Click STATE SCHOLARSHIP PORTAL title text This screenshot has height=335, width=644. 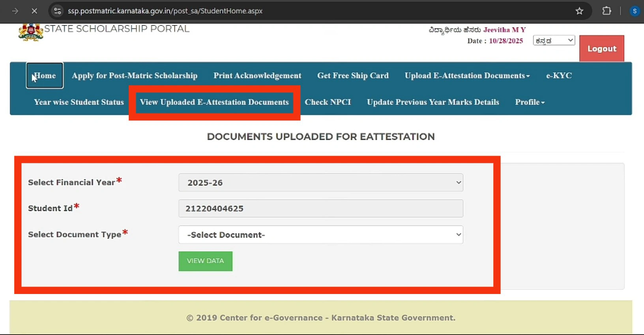point(117,29)
